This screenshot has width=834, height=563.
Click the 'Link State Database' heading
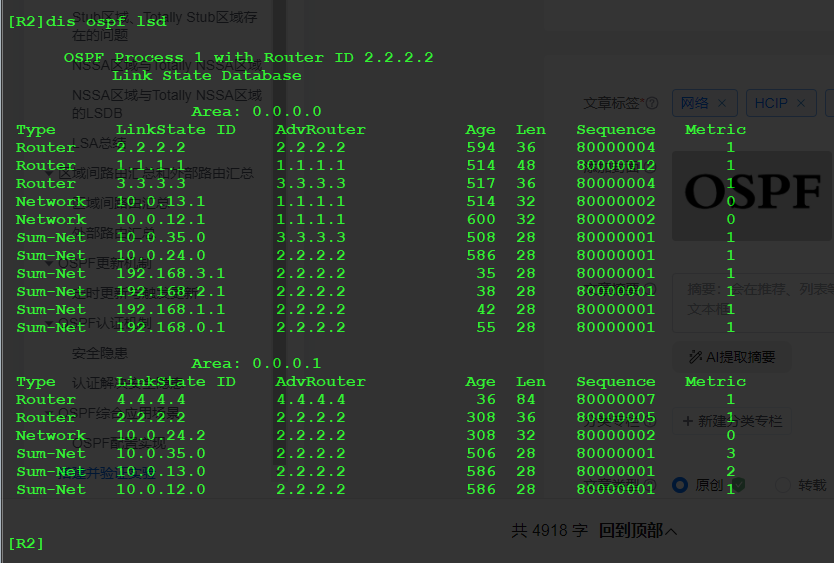pos(206,76)
